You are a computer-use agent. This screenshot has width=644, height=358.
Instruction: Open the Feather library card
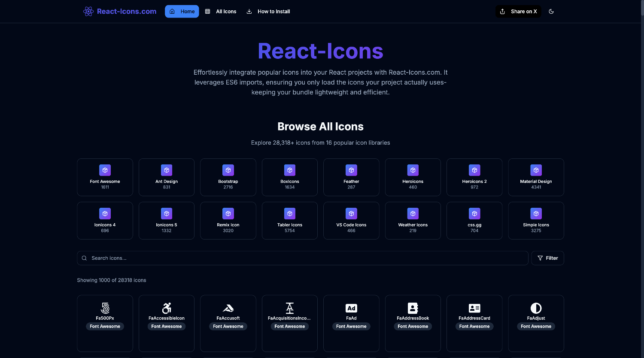click(351, 177)
